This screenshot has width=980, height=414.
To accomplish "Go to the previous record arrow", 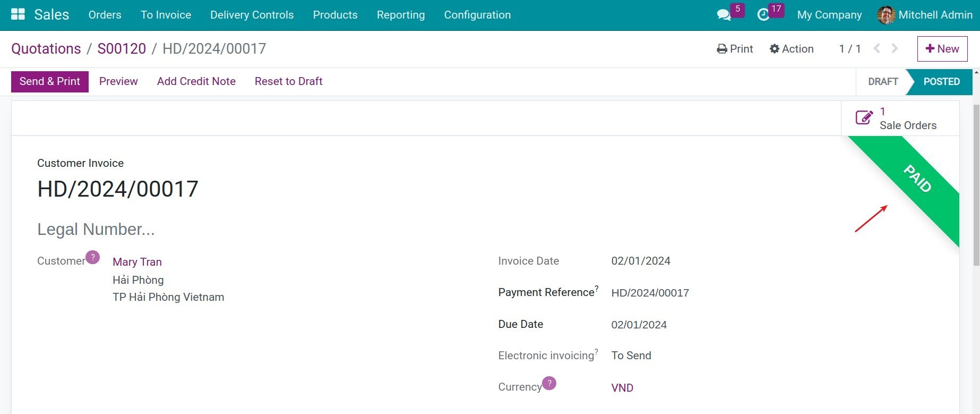I will 877,49.
